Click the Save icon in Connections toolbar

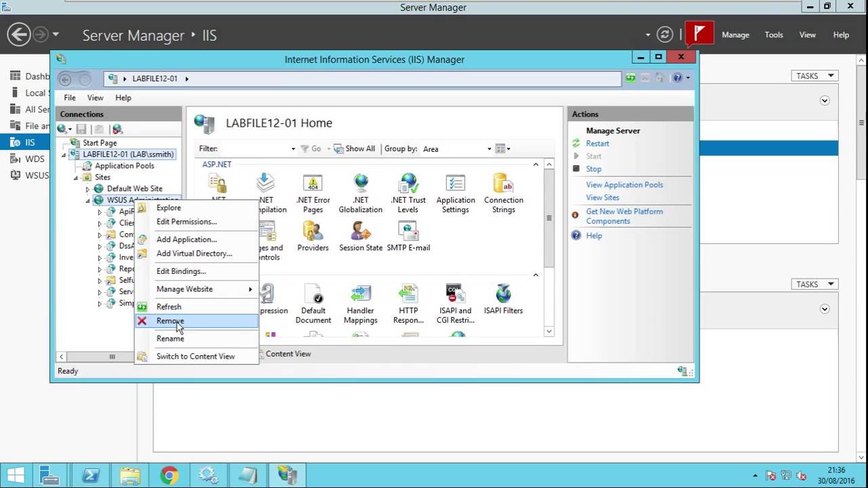click(x=81, y=129)
